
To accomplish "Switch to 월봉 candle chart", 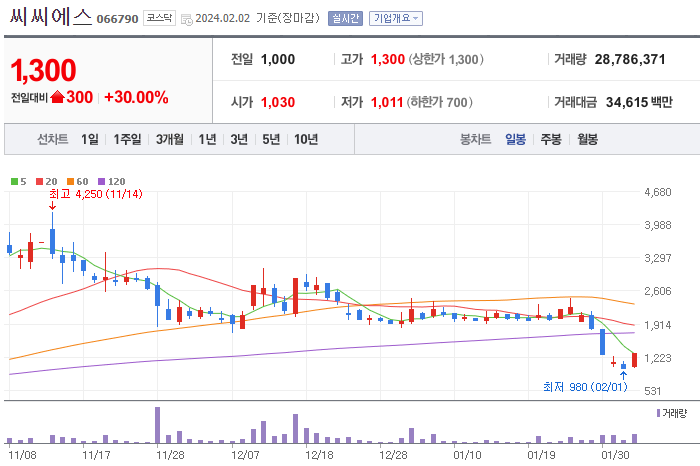I will point(588,139).
